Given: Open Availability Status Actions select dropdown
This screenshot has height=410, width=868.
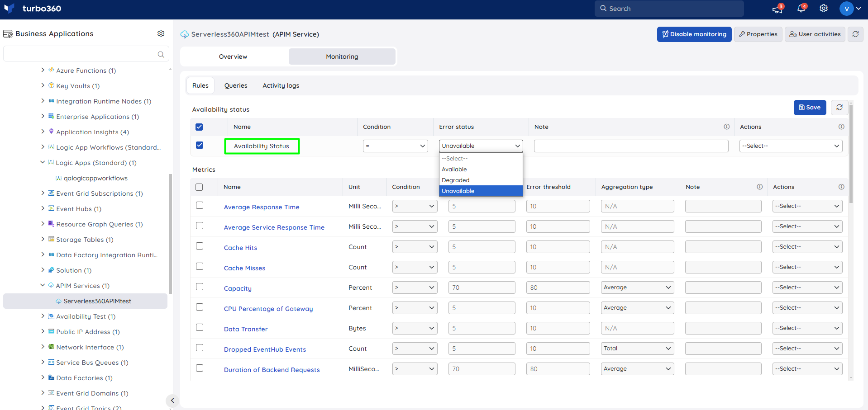Looking at the screenshot, I should click(x=791, y=146).
